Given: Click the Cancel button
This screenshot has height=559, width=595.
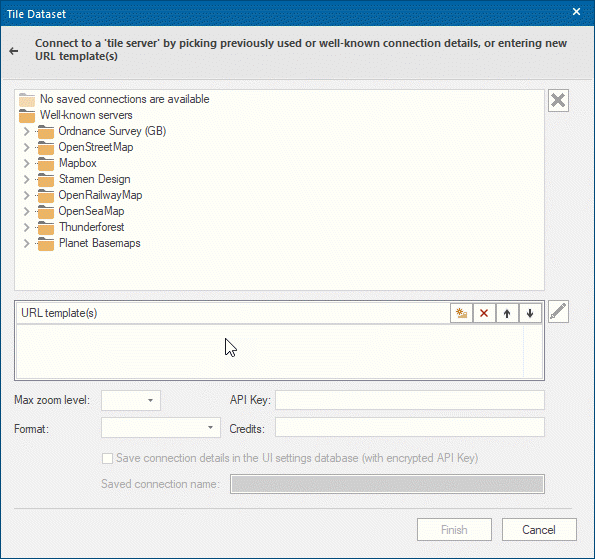Looking at the screenshot, I should [x=539, y=530].
